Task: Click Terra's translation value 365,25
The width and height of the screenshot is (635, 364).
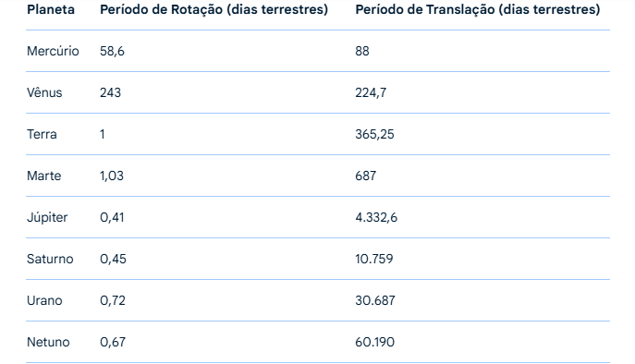Action: (x=374, y=135)
